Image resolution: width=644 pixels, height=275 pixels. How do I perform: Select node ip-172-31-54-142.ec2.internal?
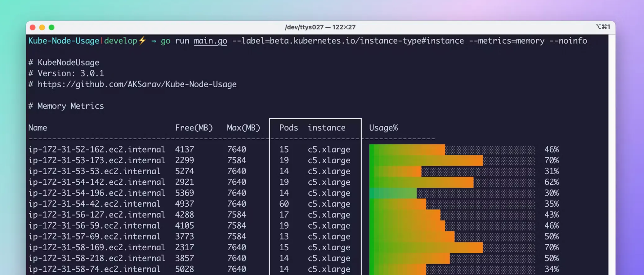coord(96,182)
